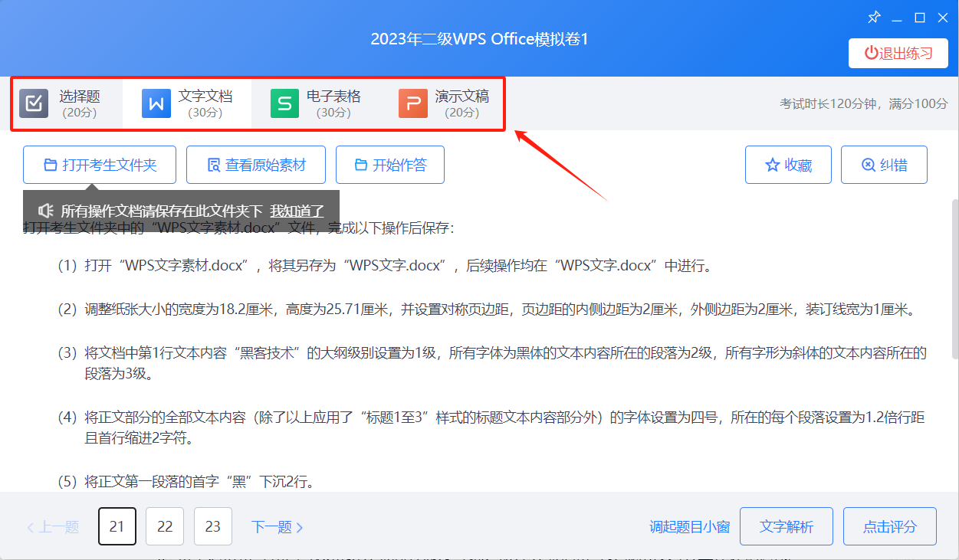Screen dimensions: 959x560
Task: Click the star icon in 收藏
Action: coord(772,165)
